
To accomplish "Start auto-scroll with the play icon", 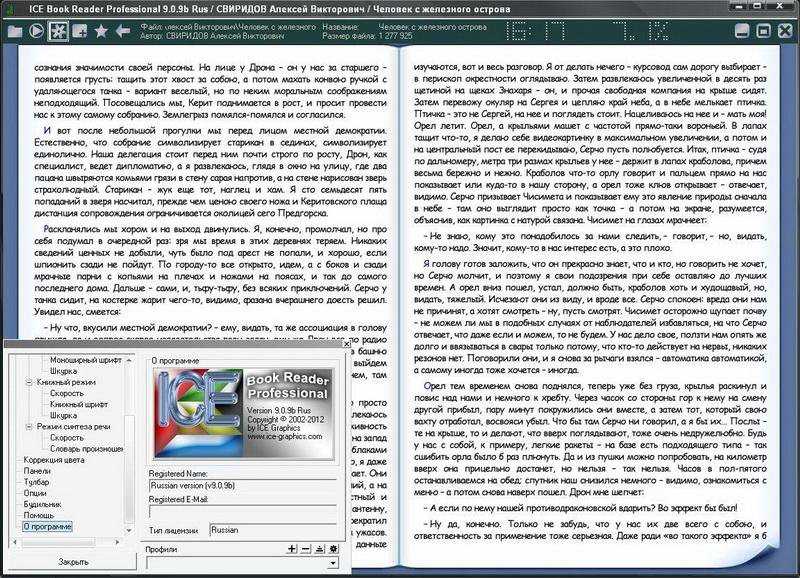I will [36, 31].
